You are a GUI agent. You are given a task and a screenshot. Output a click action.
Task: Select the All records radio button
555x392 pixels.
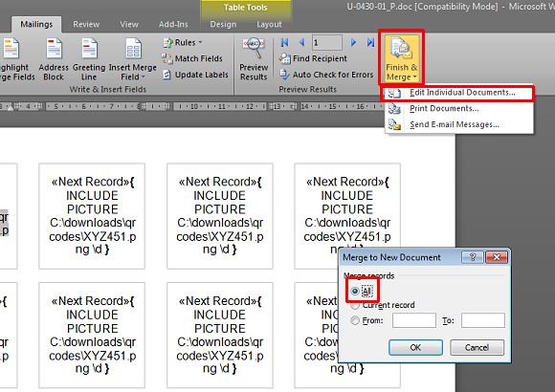click(355, 292)
